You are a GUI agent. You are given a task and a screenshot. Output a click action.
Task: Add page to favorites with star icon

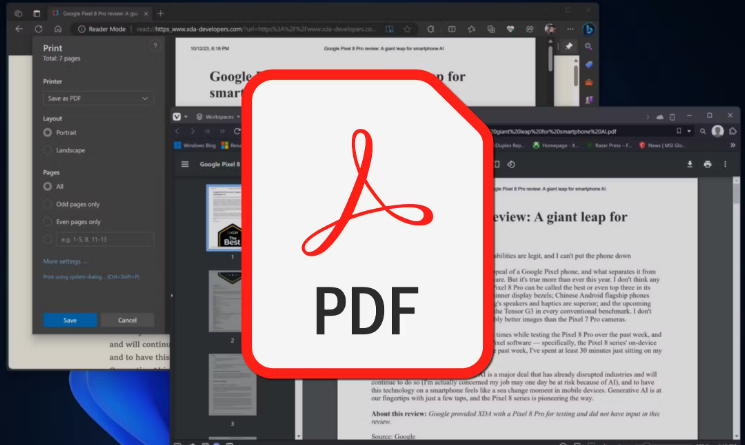(407, 29)
